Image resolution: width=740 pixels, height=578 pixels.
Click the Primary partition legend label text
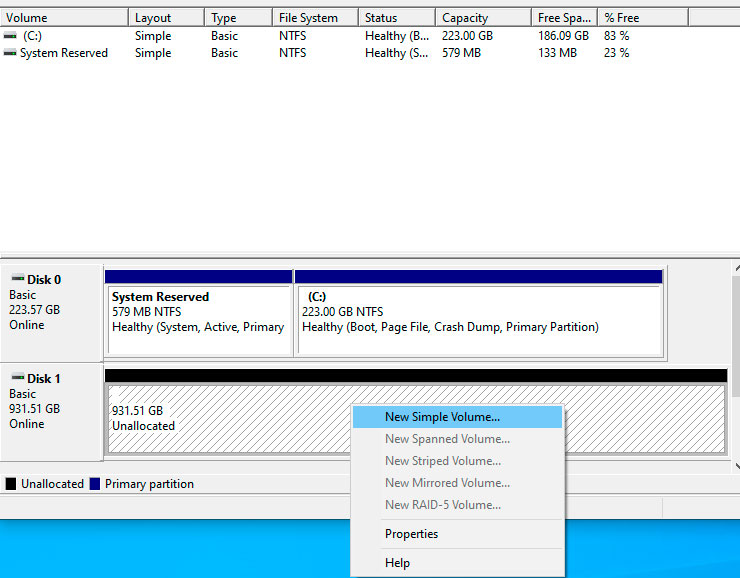(x=149, y=484)
